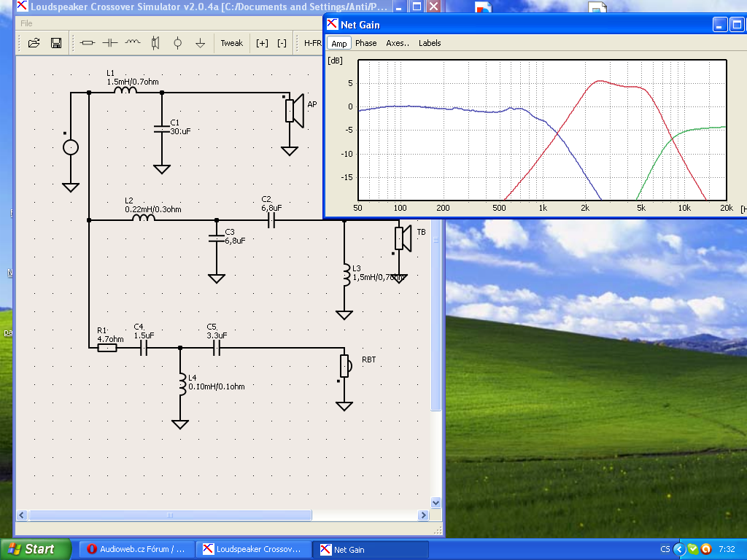Viewport: 747px width, 560px height.
Task: Select the voltage source tool in the toolbar
Action: pos(178,43)
